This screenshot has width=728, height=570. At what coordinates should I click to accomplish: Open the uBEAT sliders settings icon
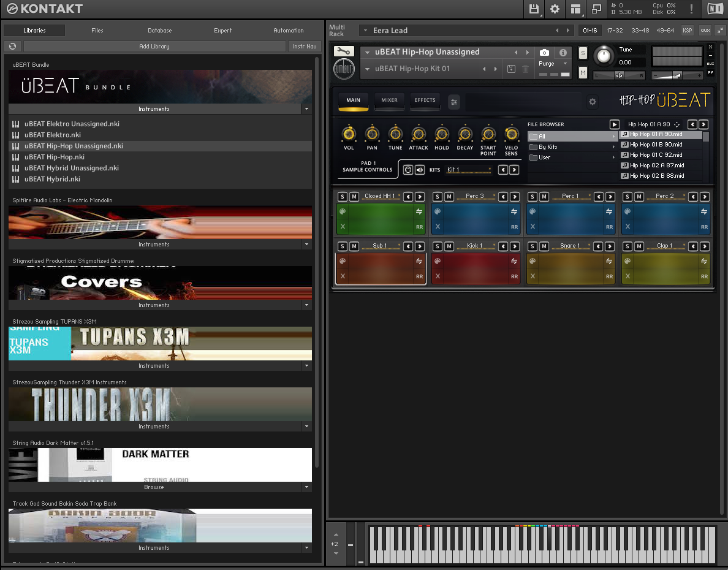click(x=454, y=102)
